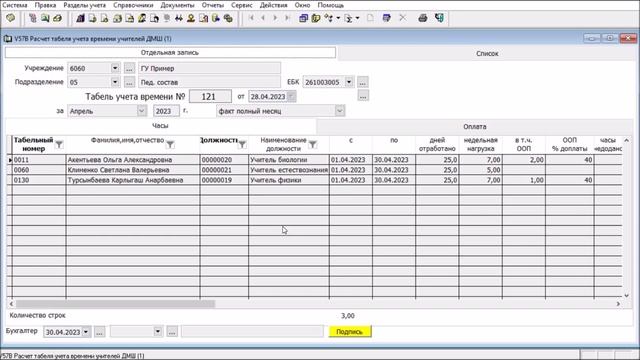Click табельный номер cell 0060
The image size is (640, 360).
pyautogui.click(x=39, y=170)
